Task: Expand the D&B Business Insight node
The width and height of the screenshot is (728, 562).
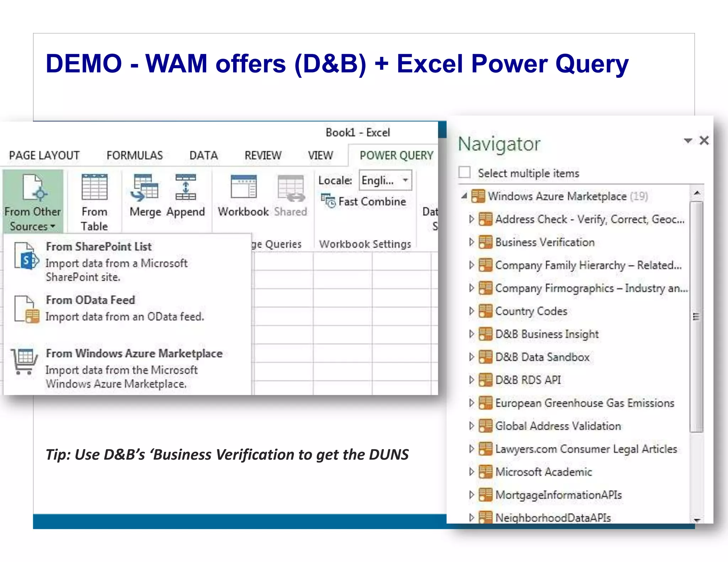Action: pyautogui.click(x=471, y=334)
